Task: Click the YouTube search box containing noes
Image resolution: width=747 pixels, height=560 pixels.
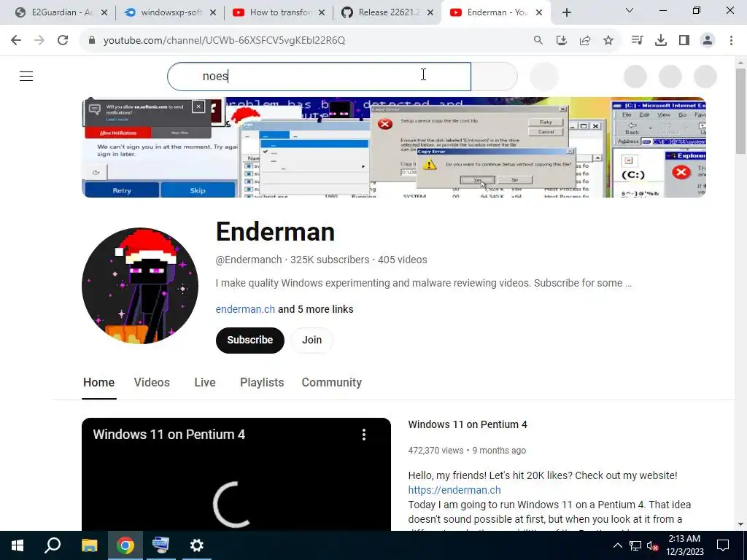Action: pyautogui.click(x=319, y=76)
